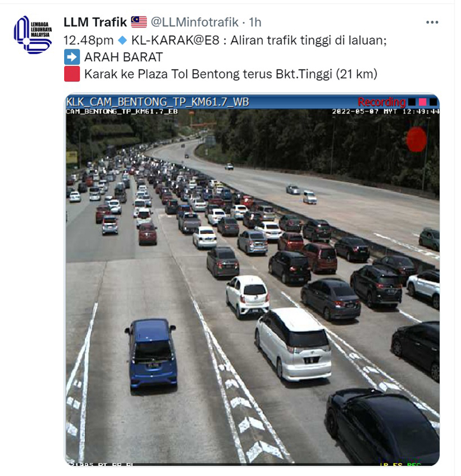
Task: Open the @LLMinfotrafik handle link
Action: click(195, 22)
